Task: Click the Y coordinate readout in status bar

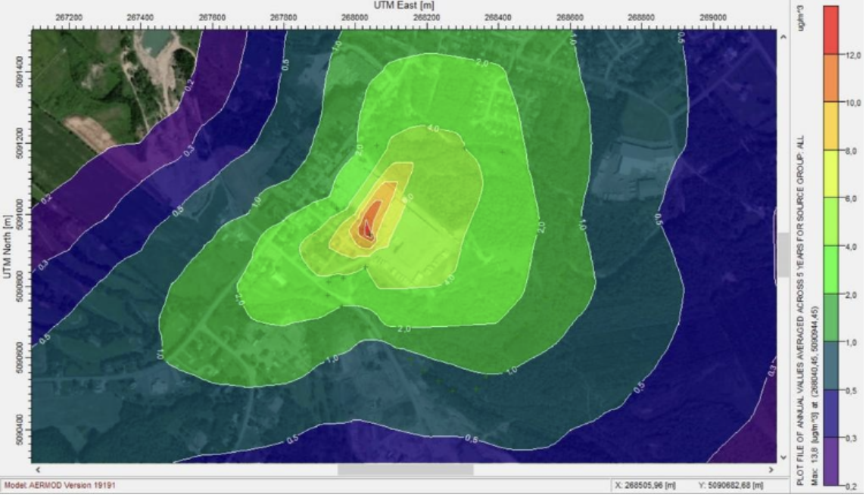Action: coord(730,485)
